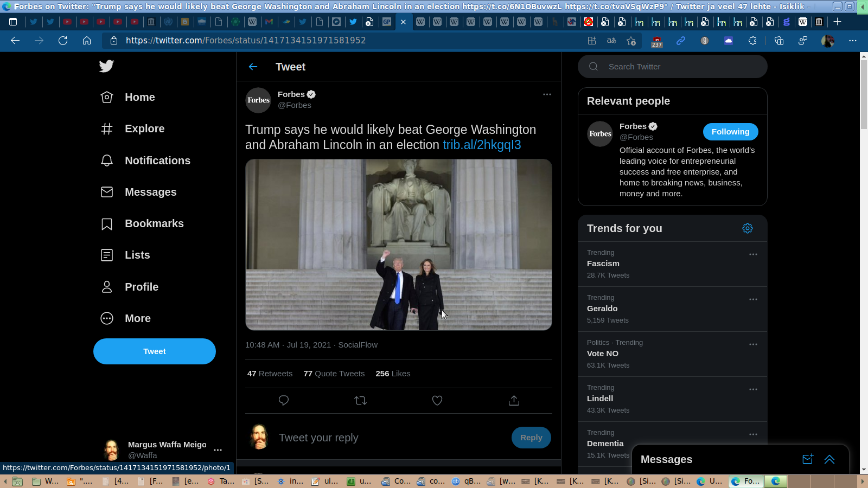View the 47 Retweets list
The image size is (868, 488).
(270, 374)
